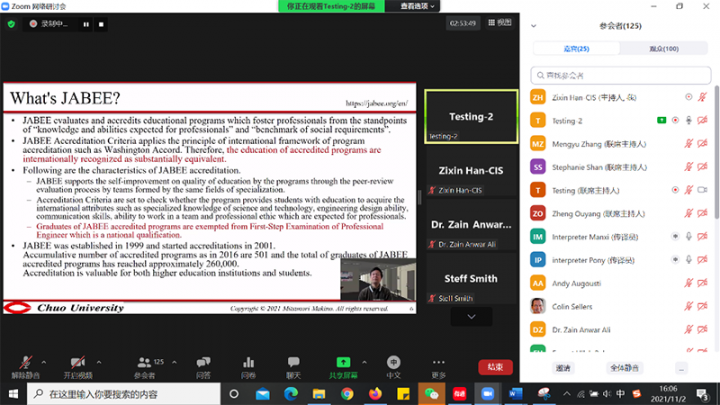Open the view options dropdown at top
This screenshot has width=720, height=405.
(416, 6)
